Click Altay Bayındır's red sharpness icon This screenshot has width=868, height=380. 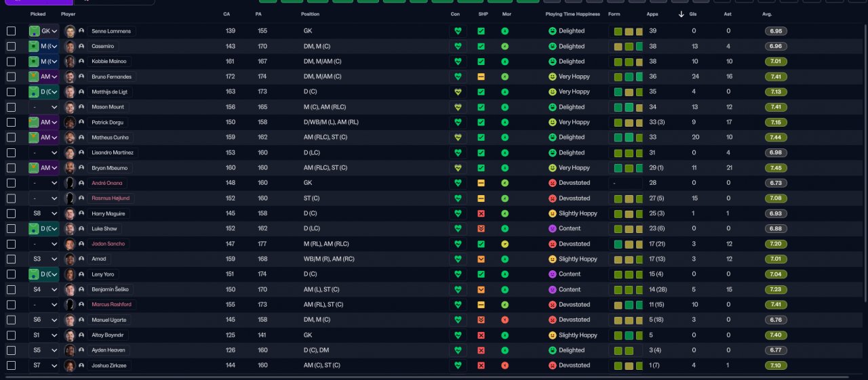click(x=481, y=335)
